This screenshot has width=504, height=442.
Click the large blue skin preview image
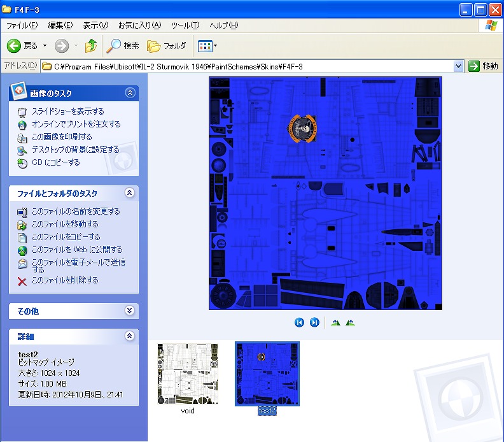tap(325, 194)
